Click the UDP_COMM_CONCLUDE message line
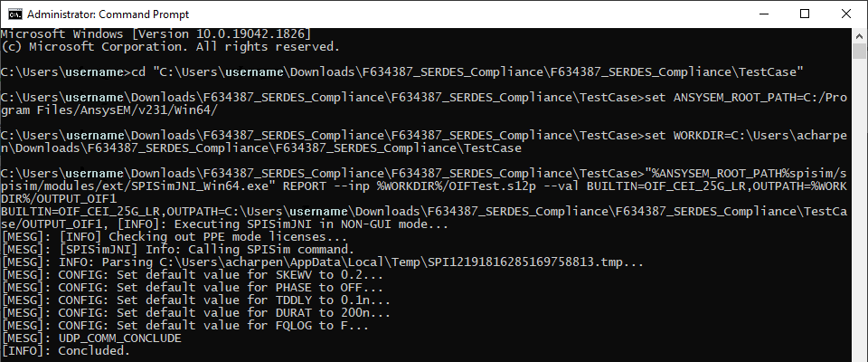The image size is (868, 362). point(91,338)
